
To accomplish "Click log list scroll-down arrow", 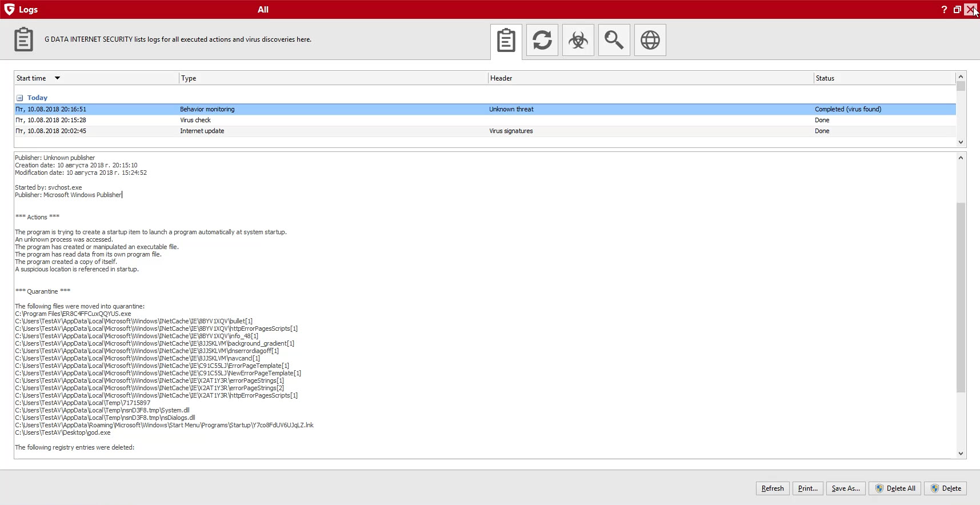I will (961, 142).
